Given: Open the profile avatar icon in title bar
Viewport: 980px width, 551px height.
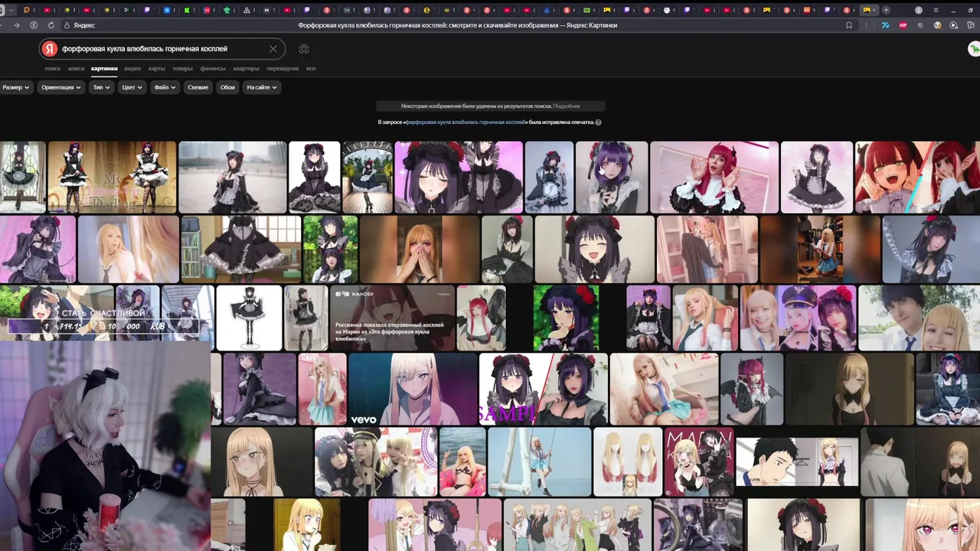Looking at the screenshot, I should 919,10.
